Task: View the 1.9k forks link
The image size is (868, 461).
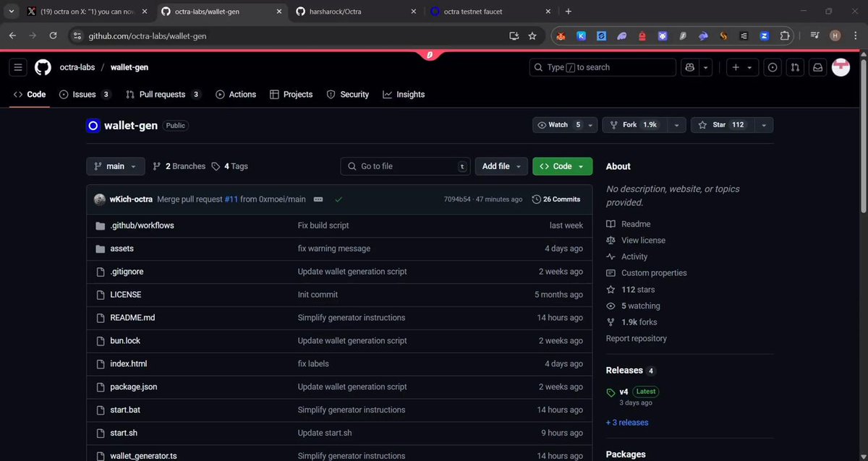Action: (x=632, y=322)
